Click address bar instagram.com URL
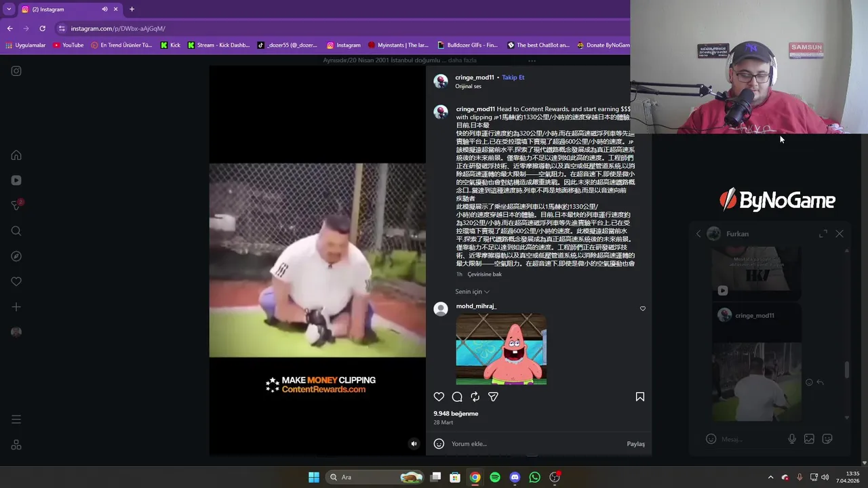Image resolution: width=868 pixels, height=488 pixels. (x=118, y=28)
